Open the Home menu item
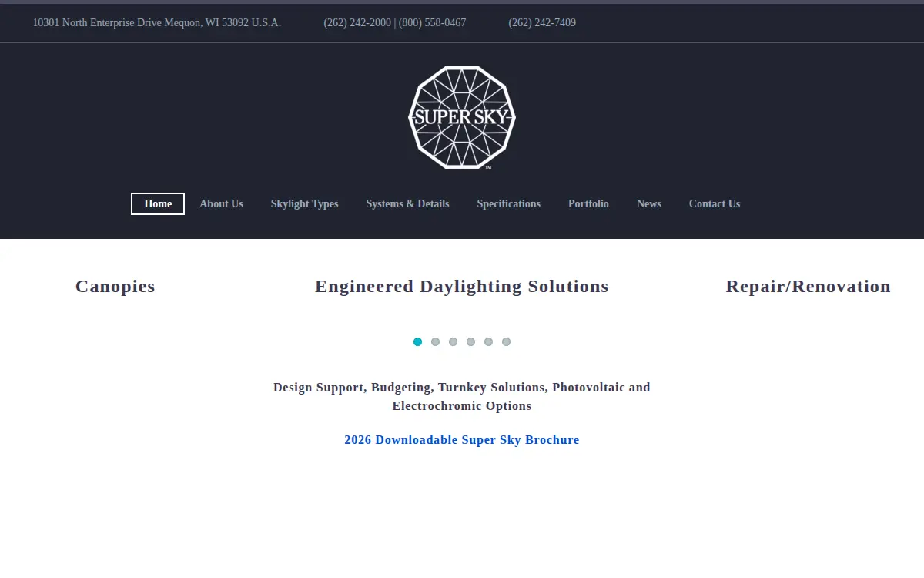Screen dimensions: 924x578 pos(158,203)
